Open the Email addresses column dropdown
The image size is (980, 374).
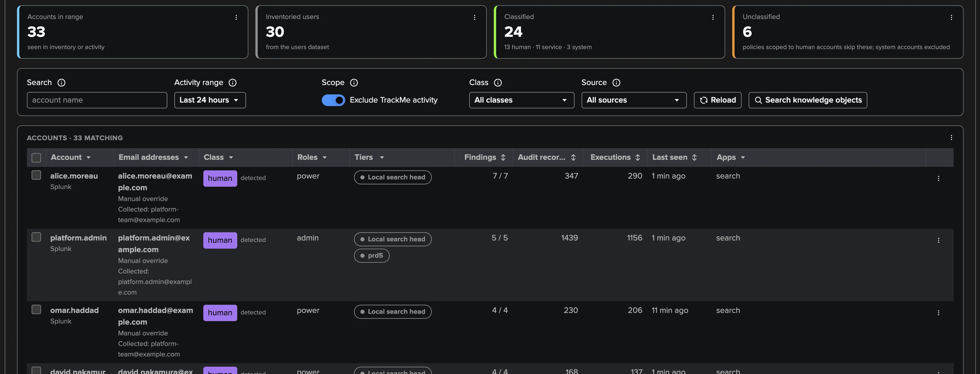pos(186,158)
